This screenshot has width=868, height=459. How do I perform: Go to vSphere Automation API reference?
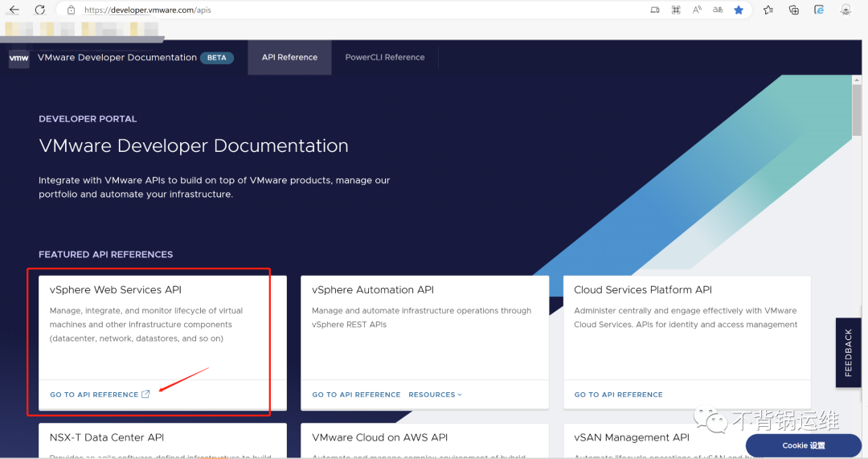[x=356, y=395]
